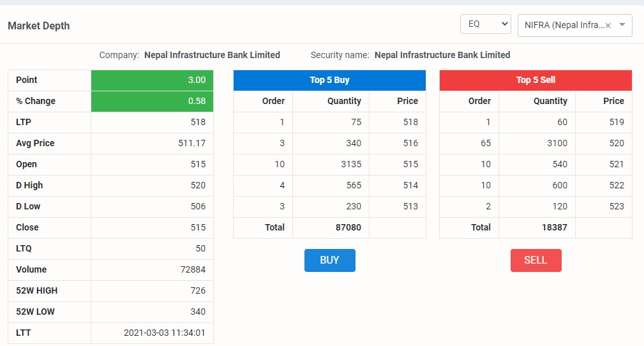Select the Top 5 Sell header

click(x=535, y=80)
